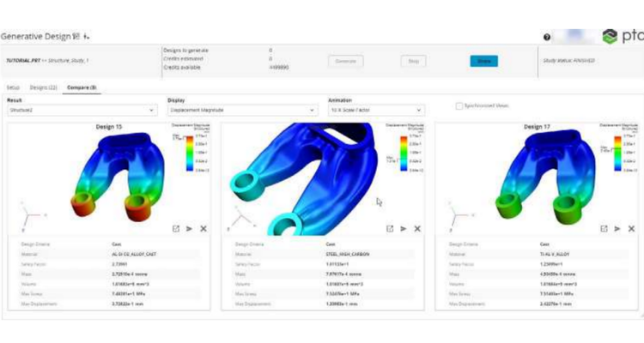Switch to the Setup tab

tap(13, 87)
